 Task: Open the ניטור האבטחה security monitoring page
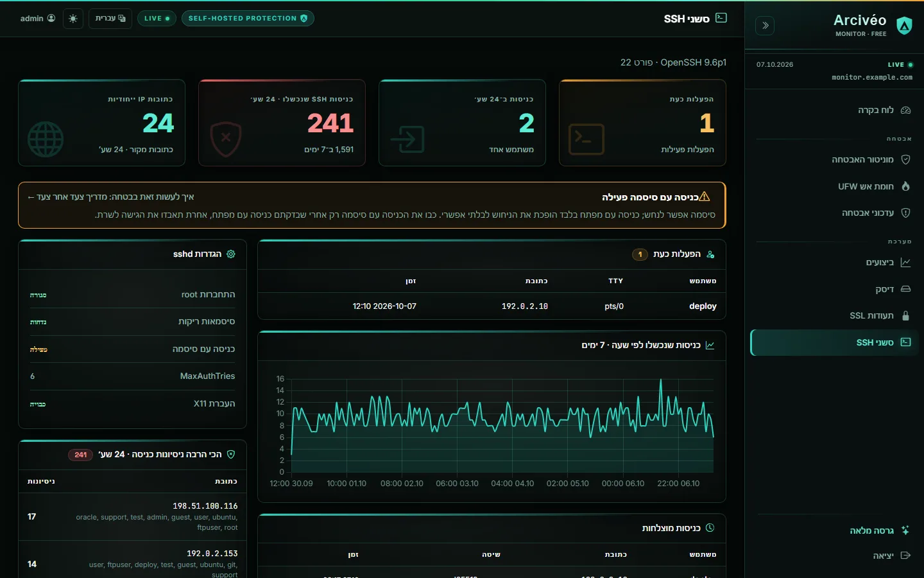pos(834,159)
